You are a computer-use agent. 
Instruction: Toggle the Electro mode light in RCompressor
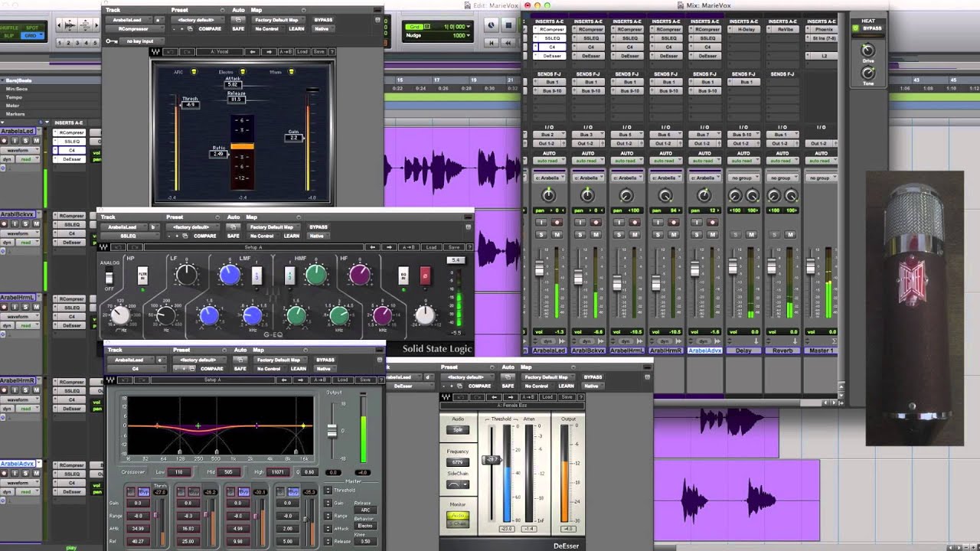tap(241, 72)
